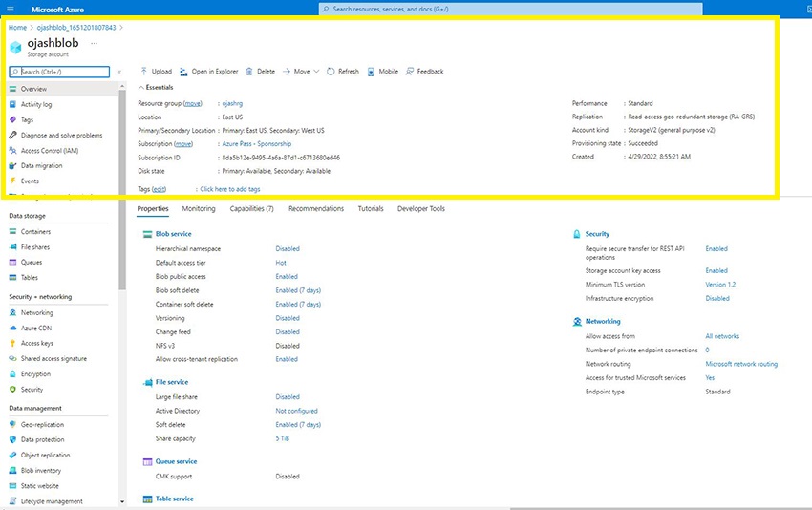
Task: Click the Diagnose and solve problems wrench icon
Action: click(13, 135)
